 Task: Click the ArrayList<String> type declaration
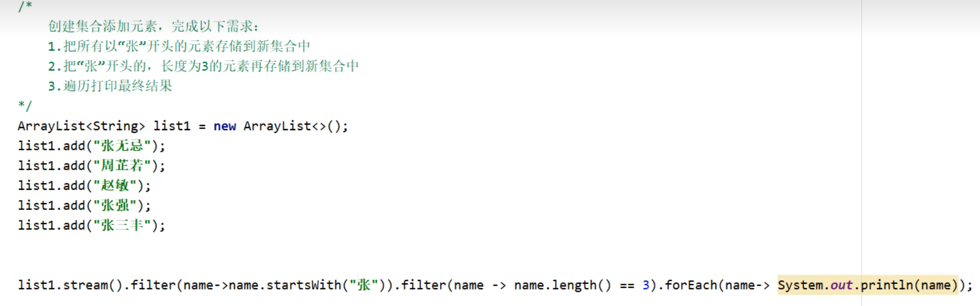pos(81,127)
